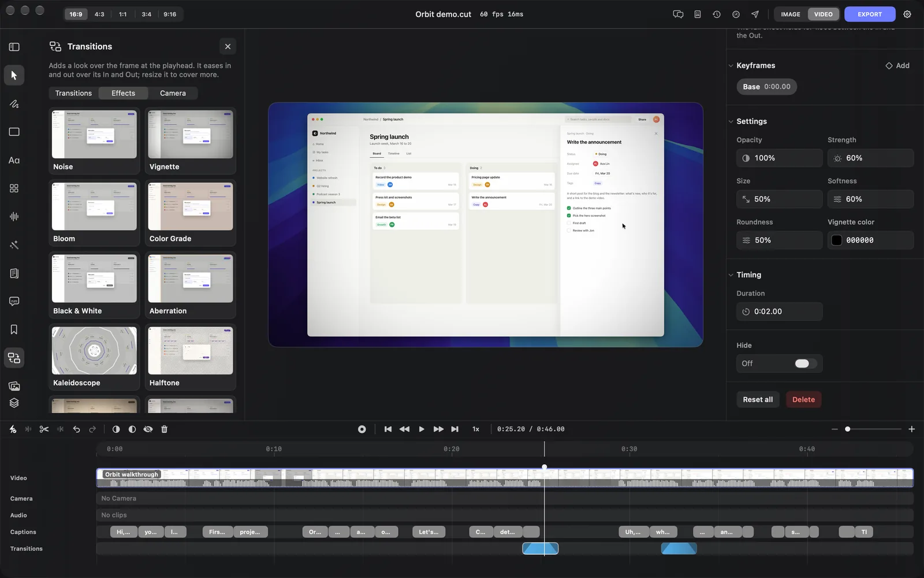Open the layers stack icon
This screenshot has width=924, height=578.
[14, 403]
